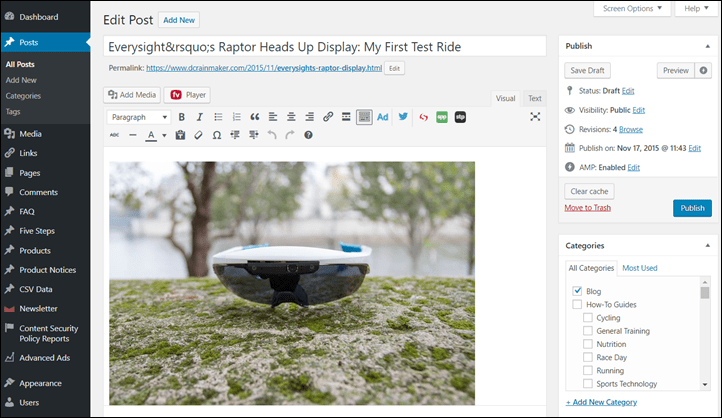Click the Ad shortcode icon

click(383, 117)
